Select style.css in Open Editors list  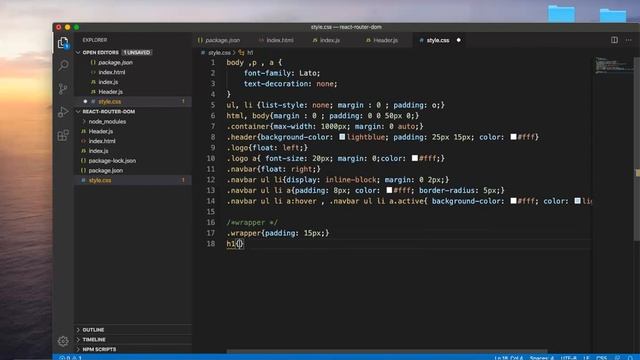point(109,101)
